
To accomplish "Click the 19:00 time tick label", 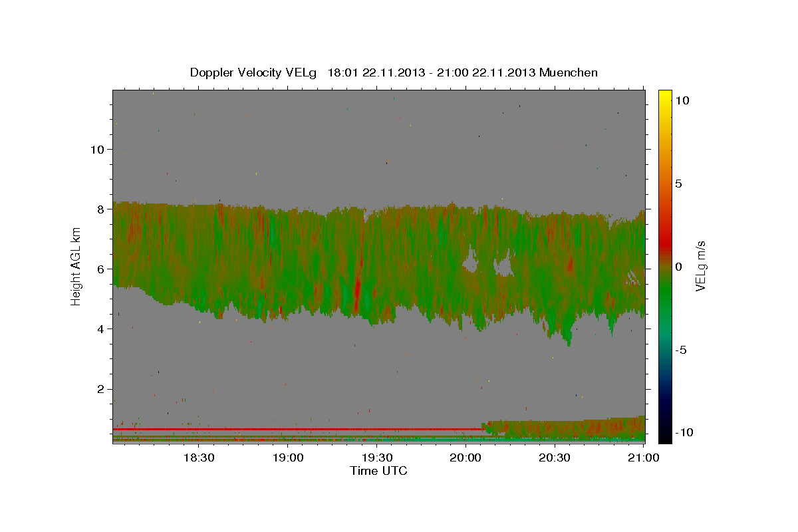I will [x=287, y=458].
